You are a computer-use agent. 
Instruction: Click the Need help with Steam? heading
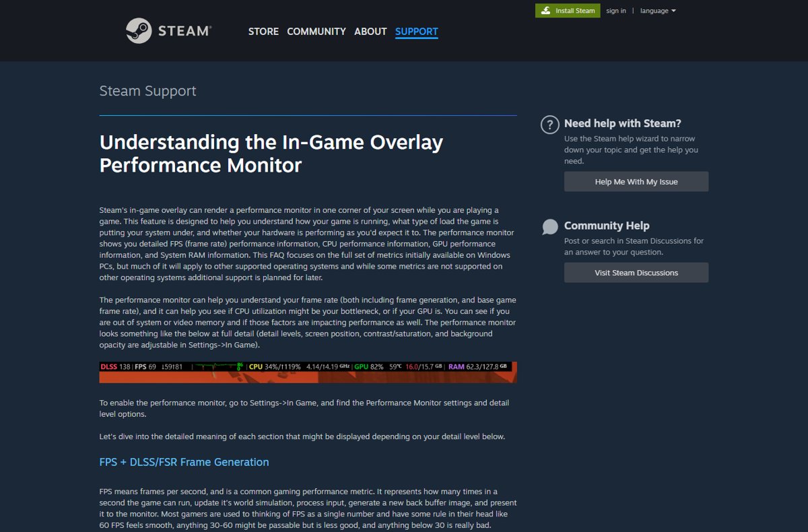click(623, 123)
